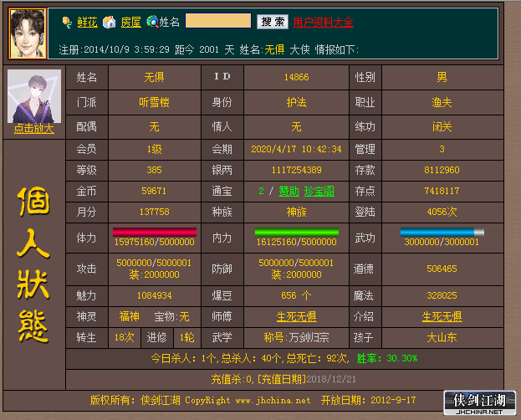Focus the 姓名 search input field
The height and width of the screenshot is (420, 521).
point(218,21)
